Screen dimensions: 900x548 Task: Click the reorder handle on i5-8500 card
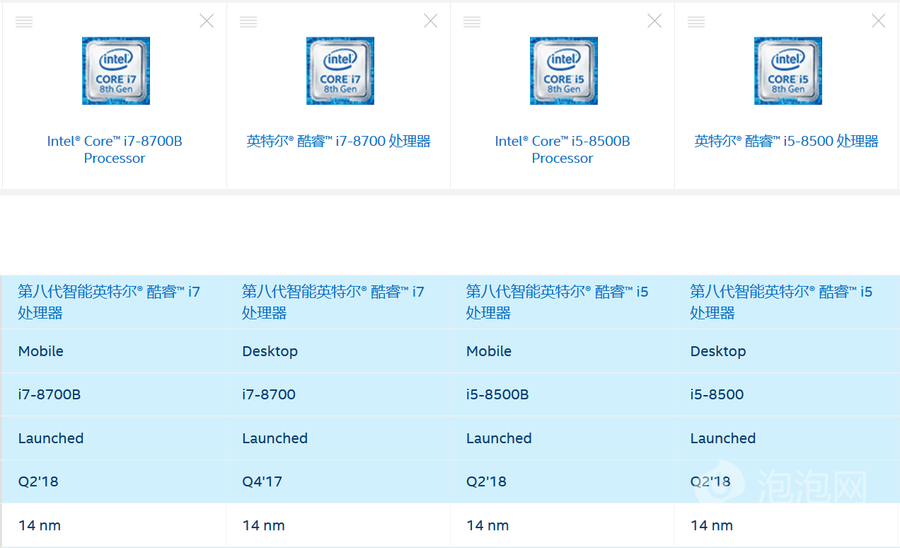(696, 22)
